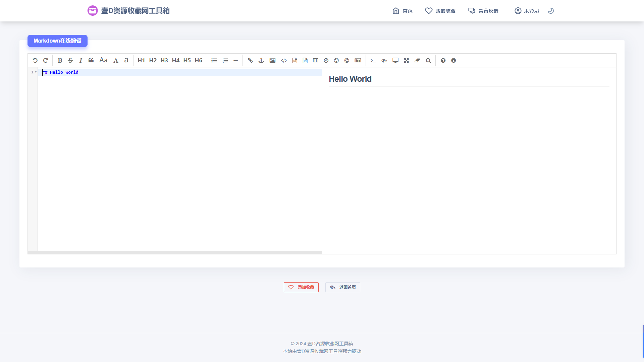Apply strikethrough formatting icon
The width and height of the screenshot is (644, 362).
click(x=70, y=60)
